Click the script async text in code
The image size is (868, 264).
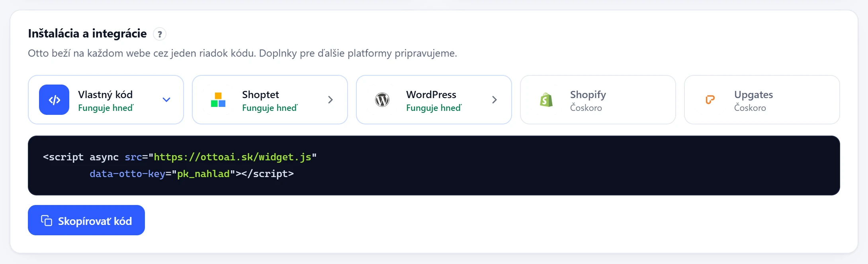point(81,157)
